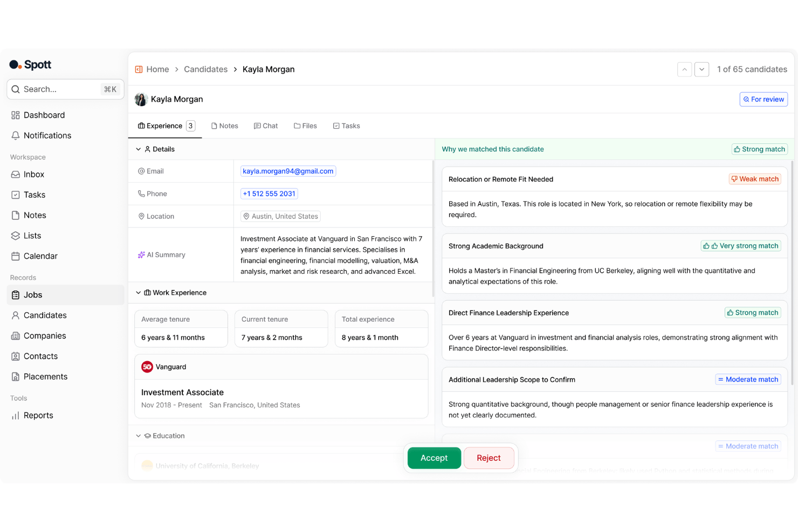Open Candidates under Records
Screen dimensions: 798x532
click(65, 315)
